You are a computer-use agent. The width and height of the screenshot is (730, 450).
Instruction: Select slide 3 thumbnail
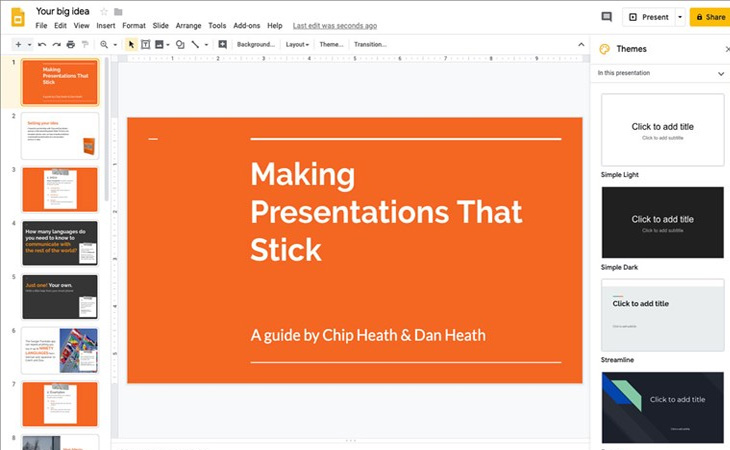click(x=60, y=189)
